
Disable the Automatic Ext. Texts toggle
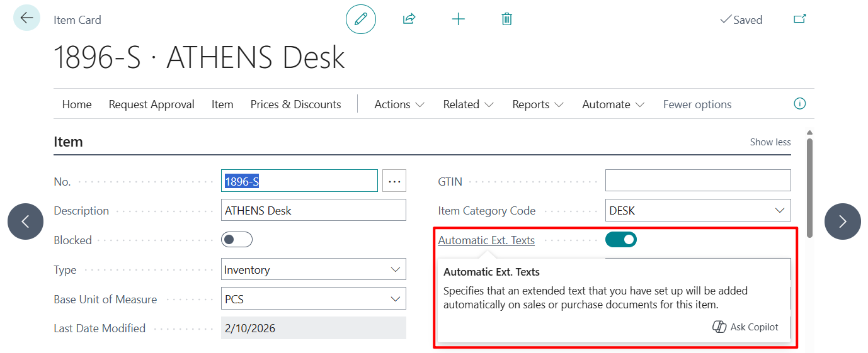point(620,240)
